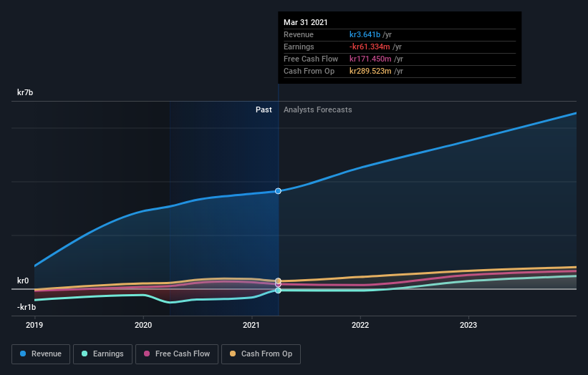The image size is (588, 375).
Task: Click the kr171.450m free cash flow value
Action: 370,59
